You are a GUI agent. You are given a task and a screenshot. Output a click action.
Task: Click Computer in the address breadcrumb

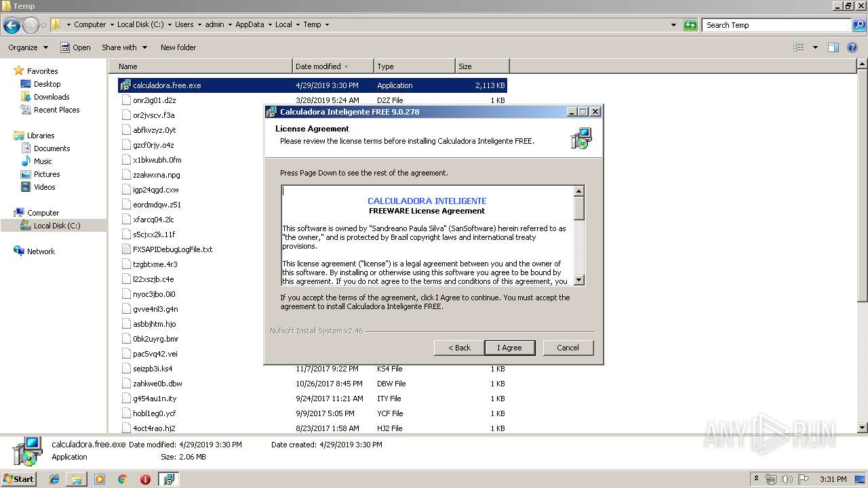[x=90, y=24]
